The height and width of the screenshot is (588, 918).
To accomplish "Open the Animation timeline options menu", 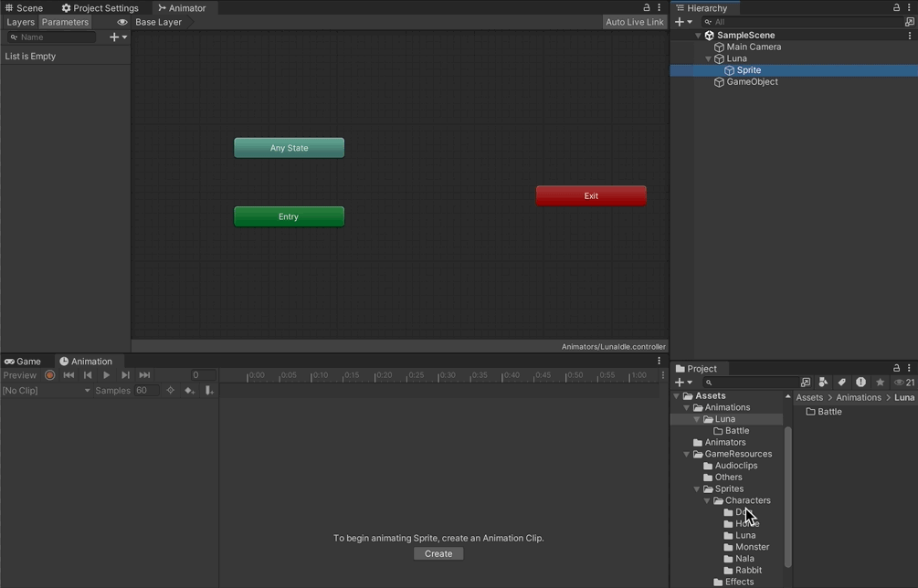I will click(663, 375).
